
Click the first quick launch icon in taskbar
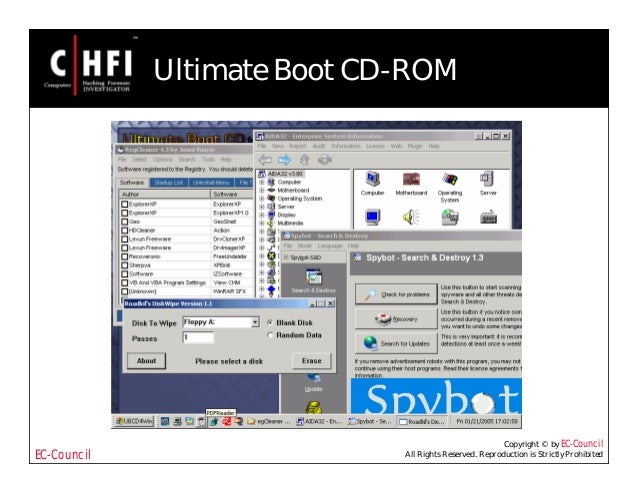165,421
